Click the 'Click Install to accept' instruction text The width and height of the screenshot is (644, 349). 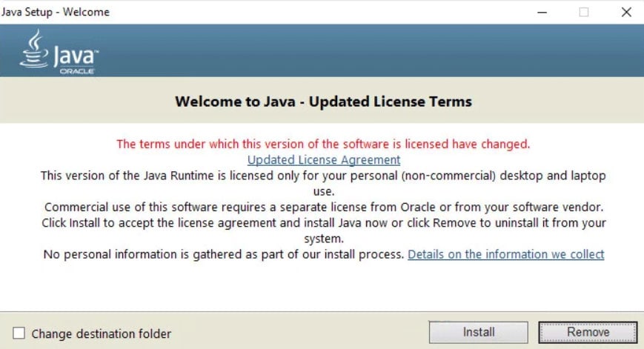323,222
